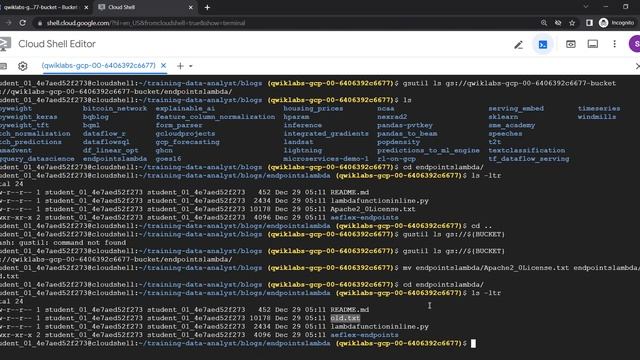Click the "command not found" error line

point(63,242)
